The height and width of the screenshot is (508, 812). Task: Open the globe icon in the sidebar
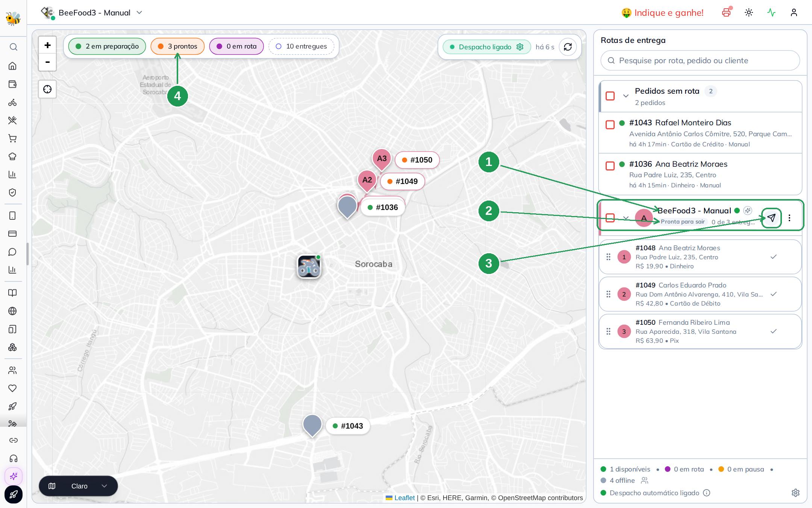point(13,311)
